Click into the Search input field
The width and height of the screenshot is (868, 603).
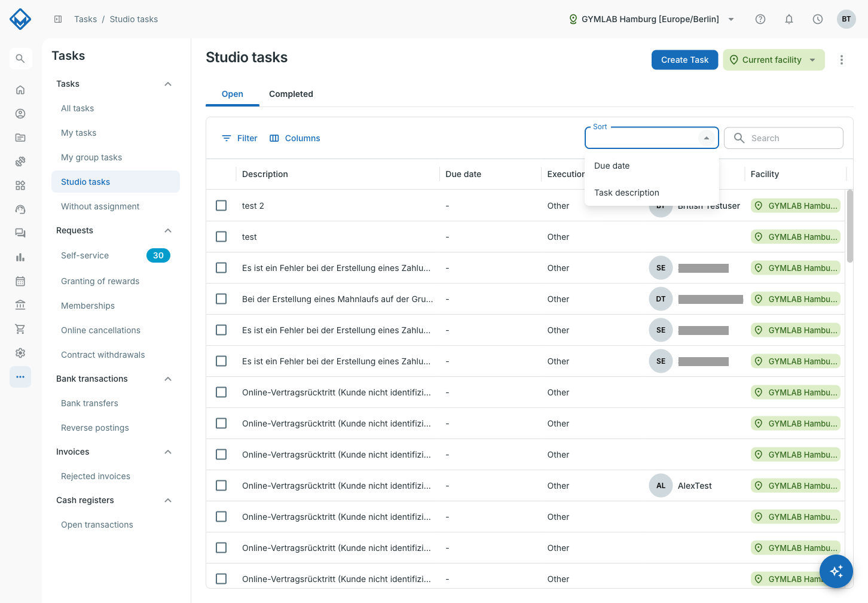784,138
